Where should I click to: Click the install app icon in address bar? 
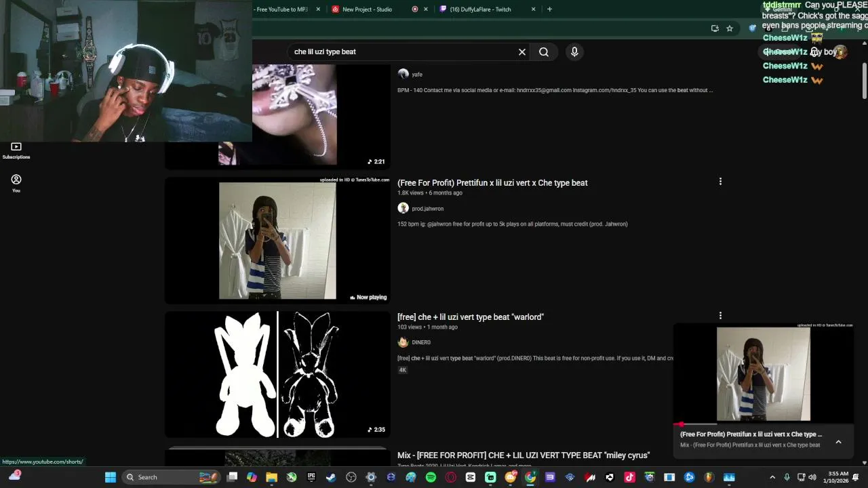coord(715,28)
